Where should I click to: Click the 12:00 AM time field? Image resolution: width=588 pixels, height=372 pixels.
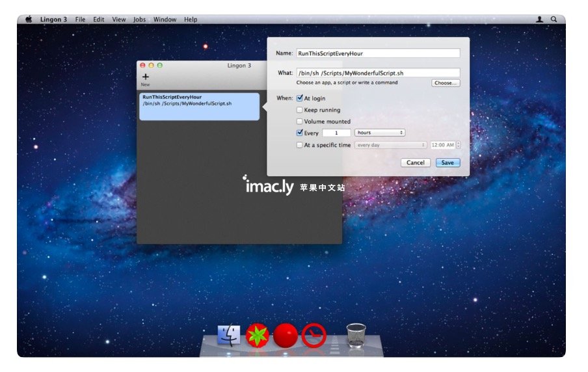point(443,145)
